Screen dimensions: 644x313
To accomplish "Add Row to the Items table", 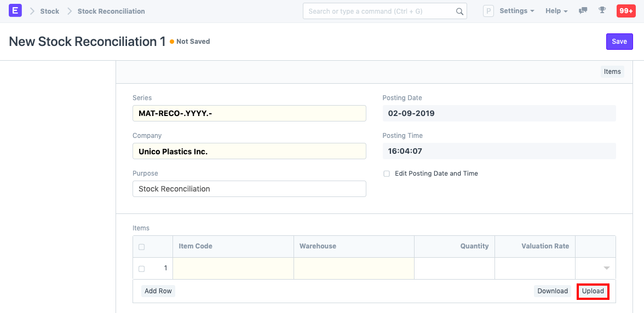I will [158, 291].
